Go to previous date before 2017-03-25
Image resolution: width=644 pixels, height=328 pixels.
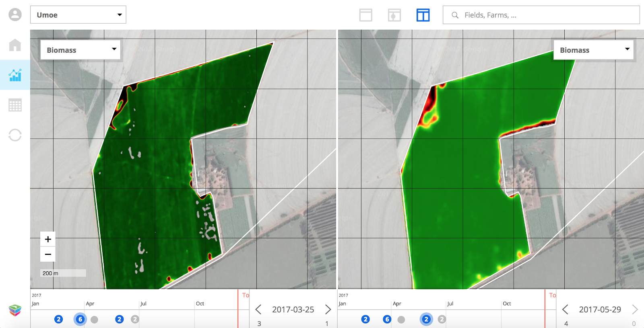258,310
